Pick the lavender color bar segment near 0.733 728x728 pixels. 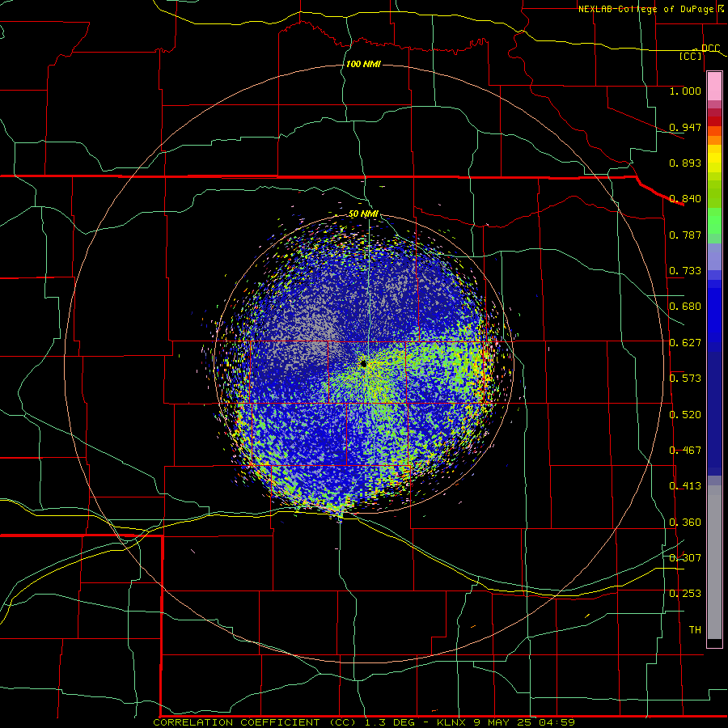[x=714, y=257]
